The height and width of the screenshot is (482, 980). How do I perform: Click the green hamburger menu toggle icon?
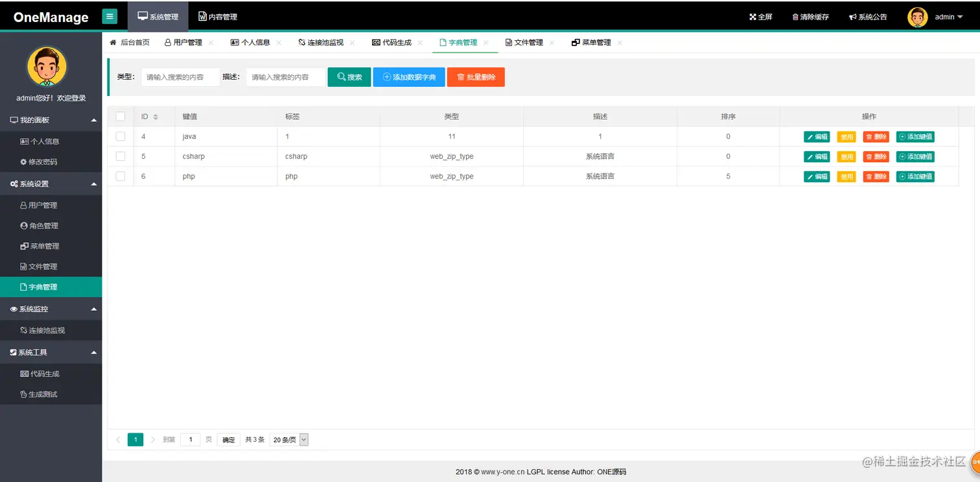click(109, 16)
